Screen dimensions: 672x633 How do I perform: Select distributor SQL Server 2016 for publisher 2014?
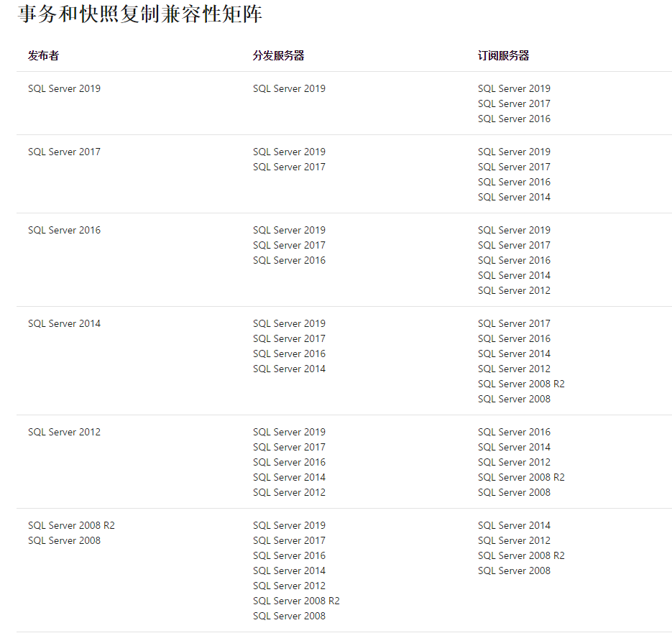(x=290, y=354)
